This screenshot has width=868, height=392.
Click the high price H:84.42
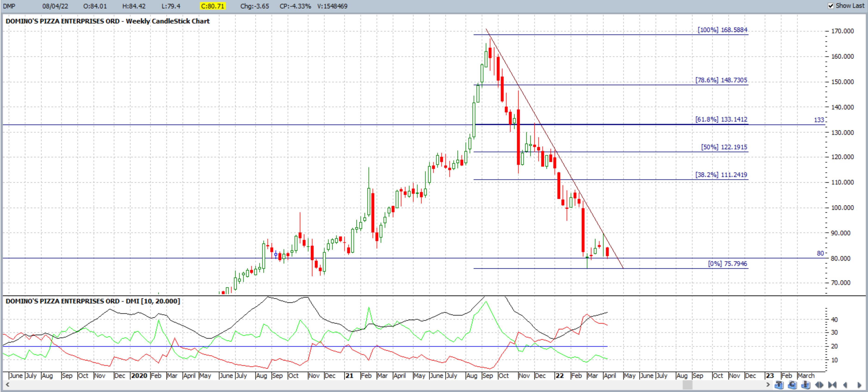tap(134, 6)
